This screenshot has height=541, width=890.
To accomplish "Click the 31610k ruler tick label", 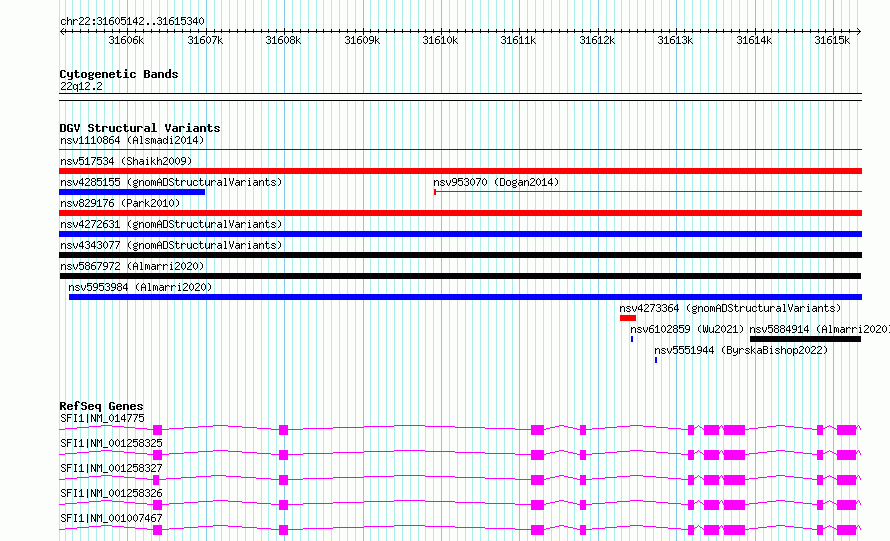I will coord(440,40).
